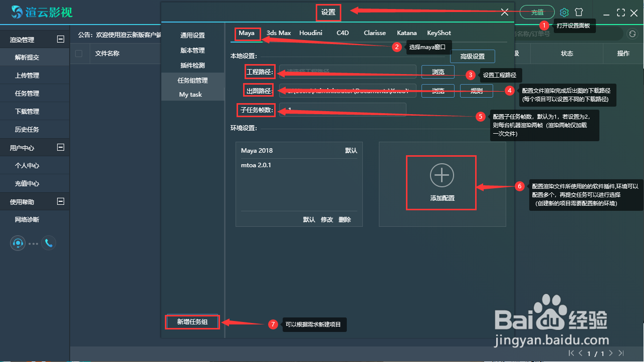Click the 文件名称 column header
Viewport: 644px width, 362px height.
[107, 54]
